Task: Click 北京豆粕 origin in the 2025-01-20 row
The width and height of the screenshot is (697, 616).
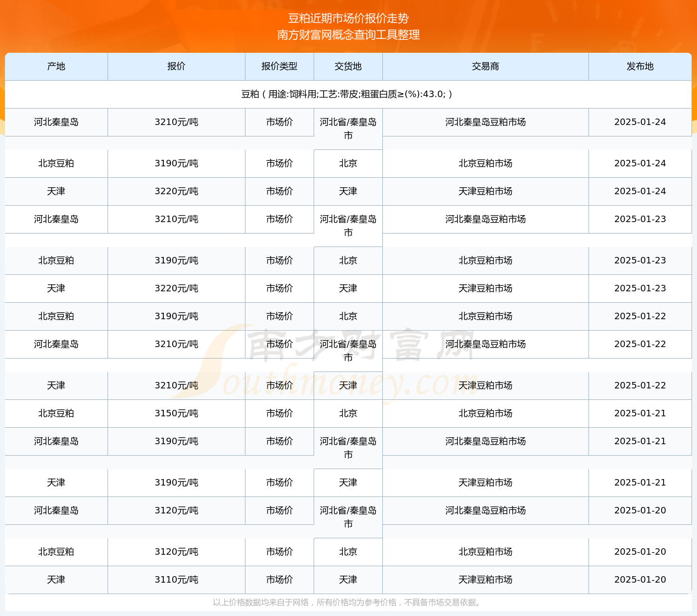Action: tap(56, 552)
